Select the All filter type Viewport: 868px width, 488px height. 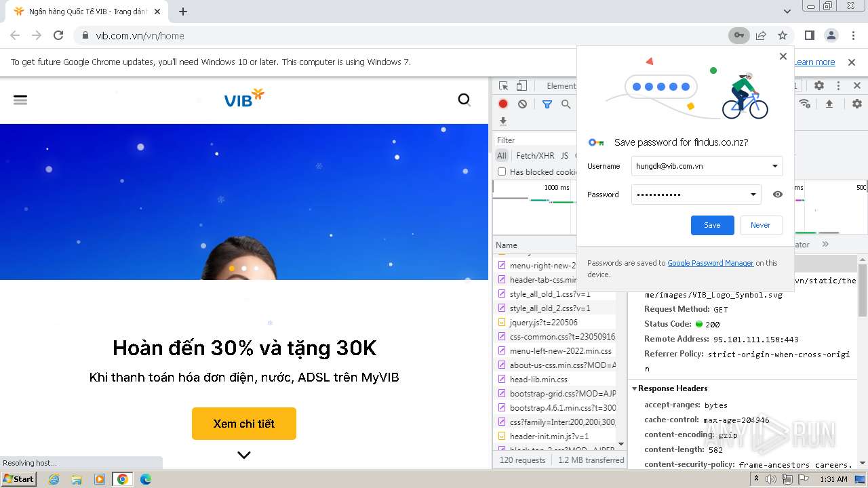click(x=502, y=155)
